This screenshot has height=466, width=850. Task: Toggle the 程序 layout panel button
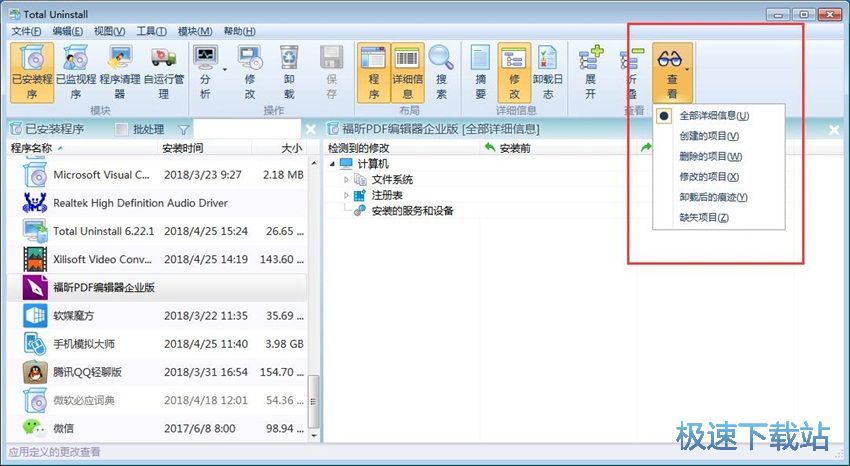click(x=374, y=72)
